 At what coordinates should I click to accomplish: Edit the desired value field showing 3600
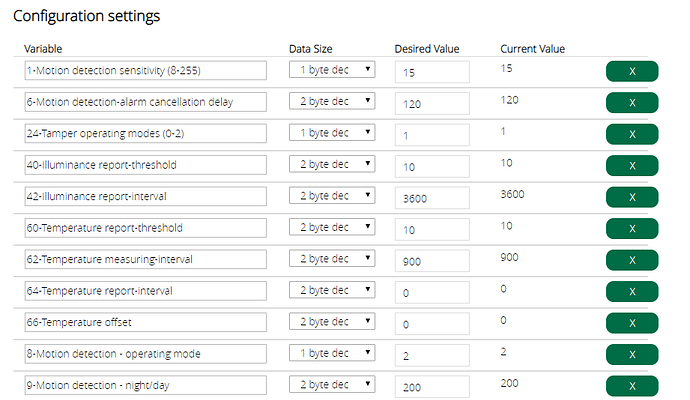(x=432, y=198)
